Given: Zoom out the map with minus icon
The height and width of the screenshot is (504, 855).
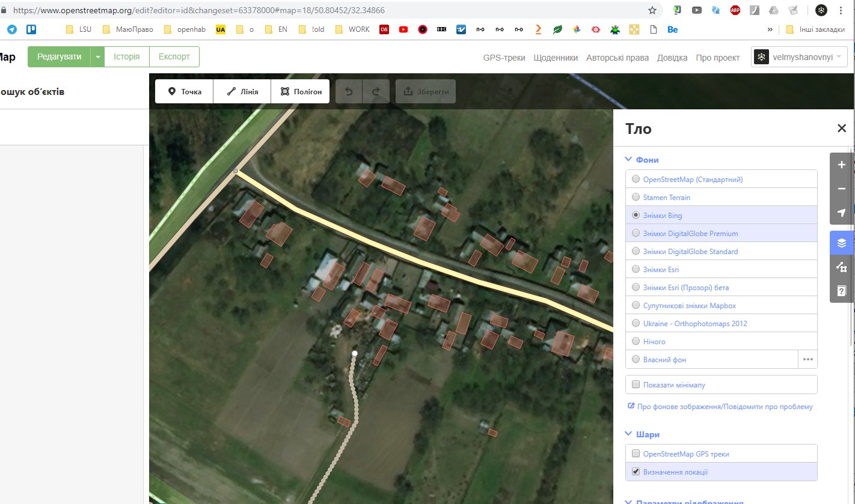Looking at the screenshot, I should [842, 189].
